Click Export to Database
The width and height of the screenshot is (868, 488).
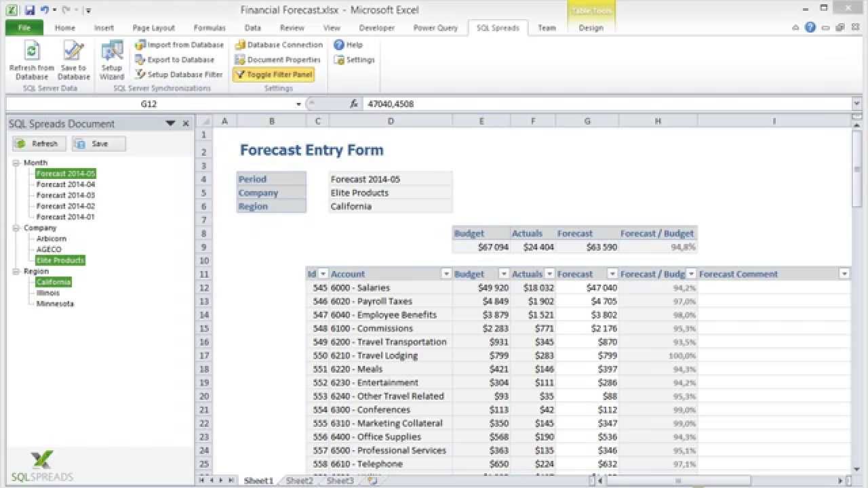click(174, 60)
